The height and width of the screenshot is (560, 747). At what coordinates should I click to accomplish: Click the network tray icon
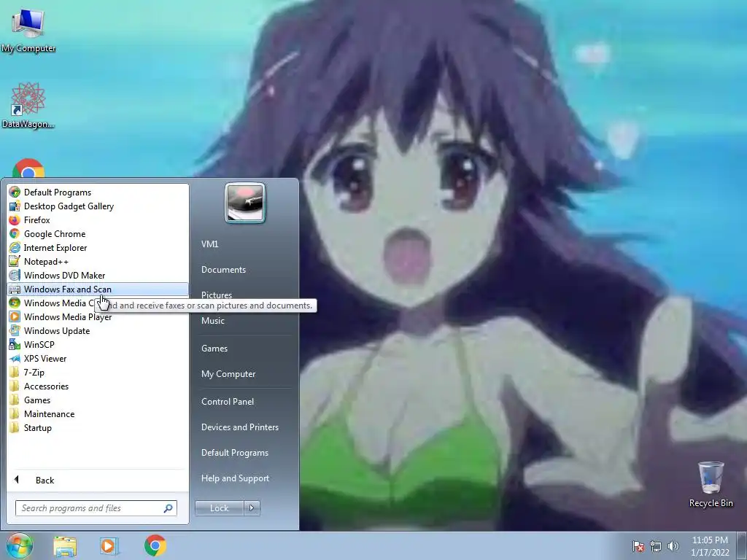(x=656, y=546)
